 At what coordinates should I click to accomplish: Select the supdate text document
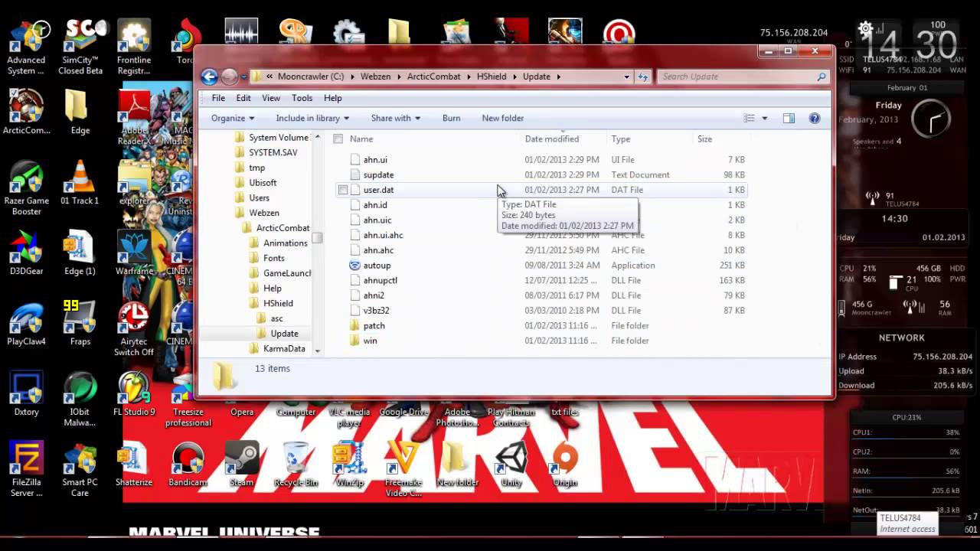(378, 175)
